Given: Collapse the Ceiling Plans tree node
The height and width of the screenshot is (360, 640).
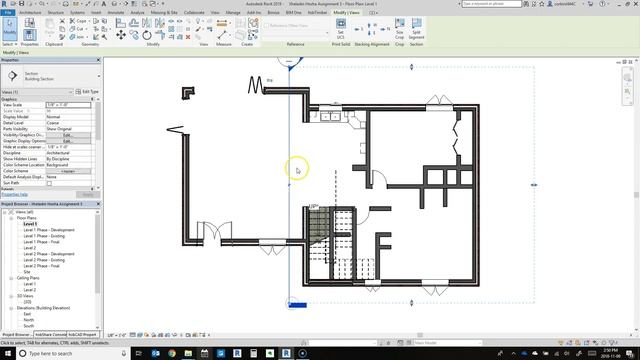Looking at the screenshot, I should 11,278.
